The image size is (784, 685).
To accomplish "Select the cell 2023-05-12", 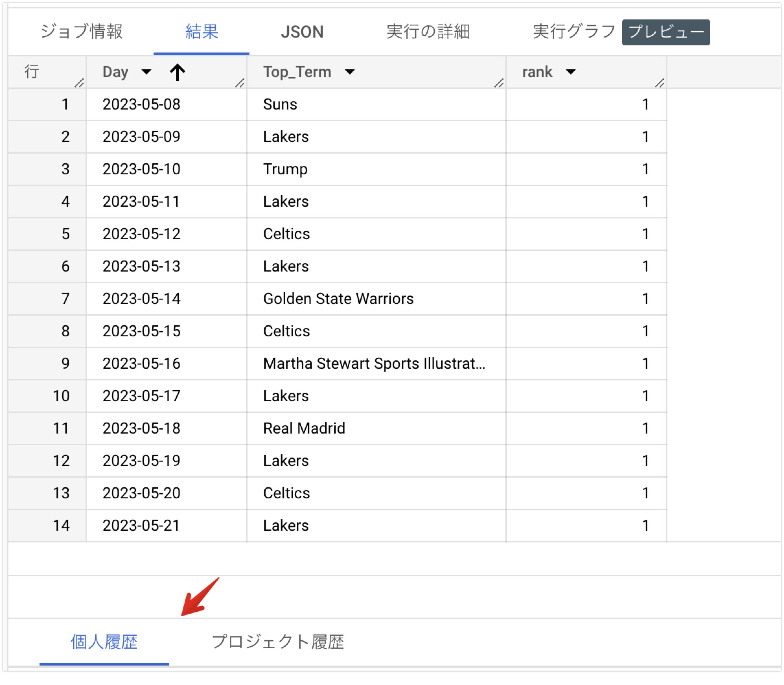I will pos(167,234).
